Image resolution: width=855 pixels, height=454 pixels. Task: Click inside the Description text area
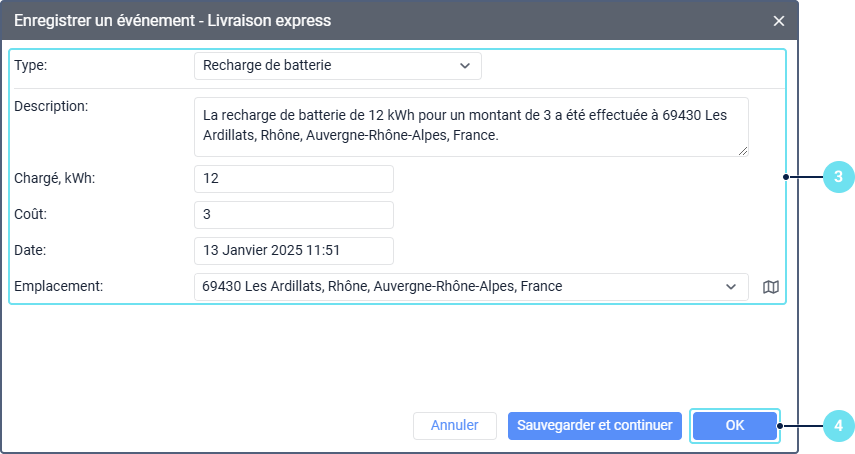pos(470,126)
